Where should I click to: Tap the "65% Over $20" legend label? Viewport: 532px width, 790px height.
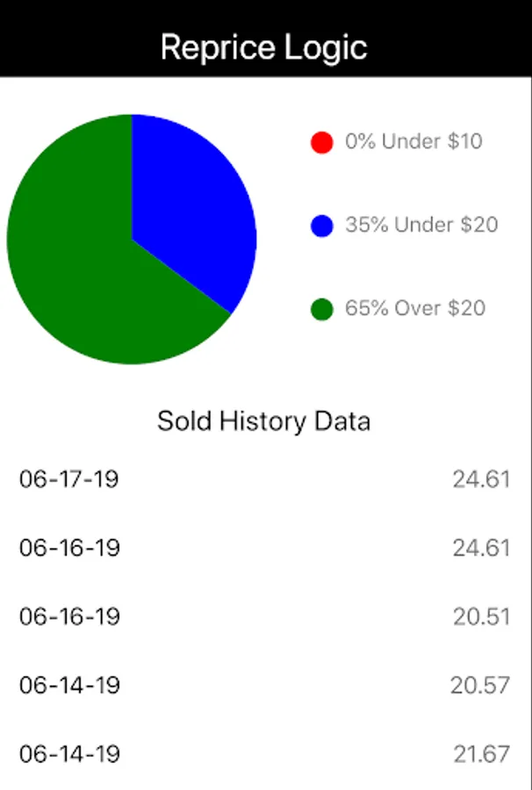click(415, 308)
